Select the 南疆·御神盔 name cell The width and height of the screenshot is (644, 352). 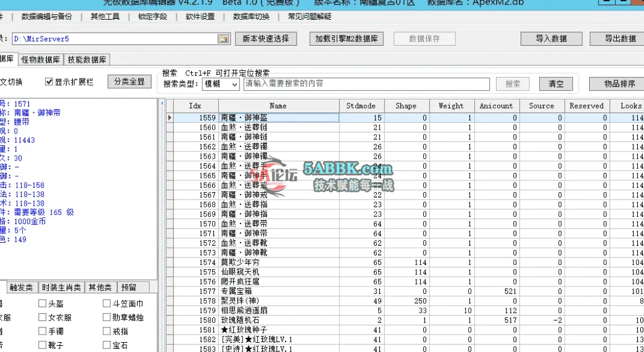(279, 117)
